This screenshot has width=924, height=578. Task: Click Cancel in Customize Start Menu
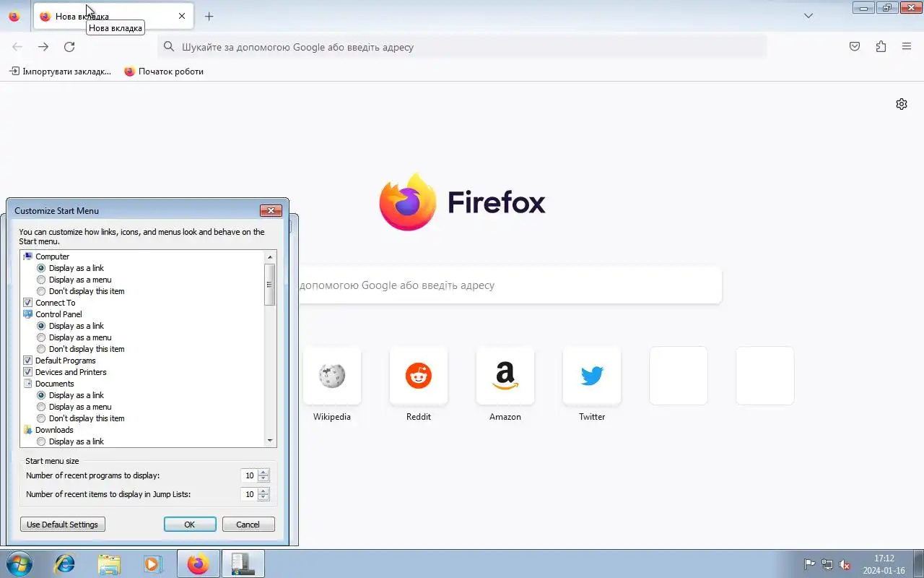[248, 525]
